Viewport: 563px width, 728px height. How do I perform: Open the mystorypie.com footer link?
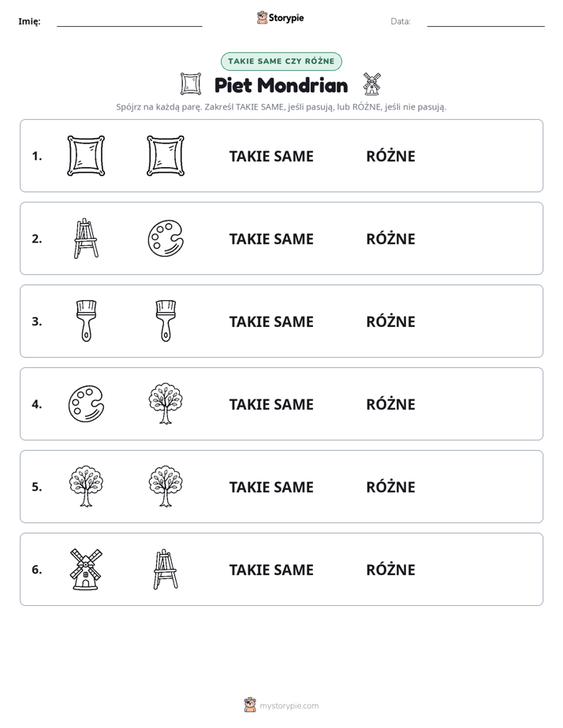pyautogui.click(x=289, y=706)
